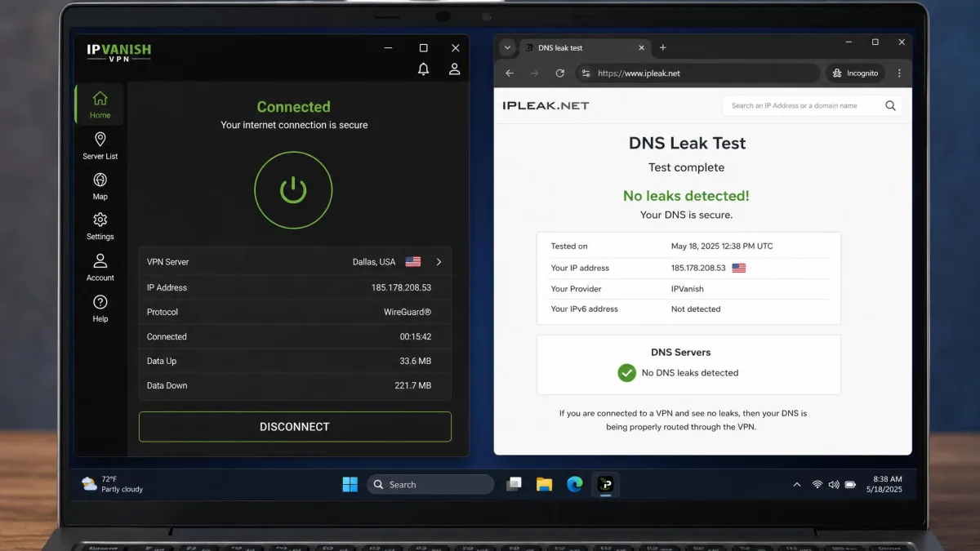Click the Provider value IPVanish
The image size is (980, 551).
coord(687,288)
